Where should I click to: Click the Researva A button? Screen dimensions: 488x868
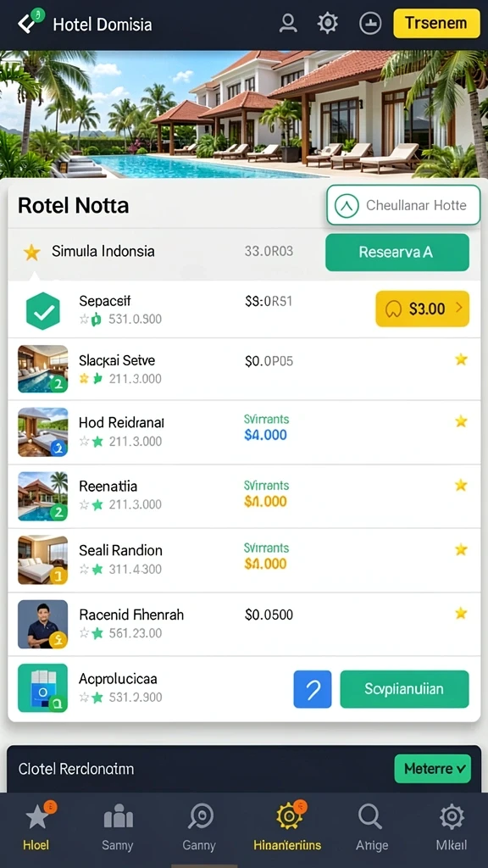[396, 253]
